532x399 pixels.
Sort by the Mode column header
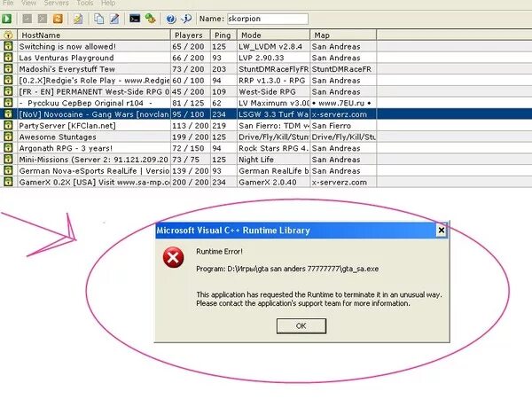273,35
